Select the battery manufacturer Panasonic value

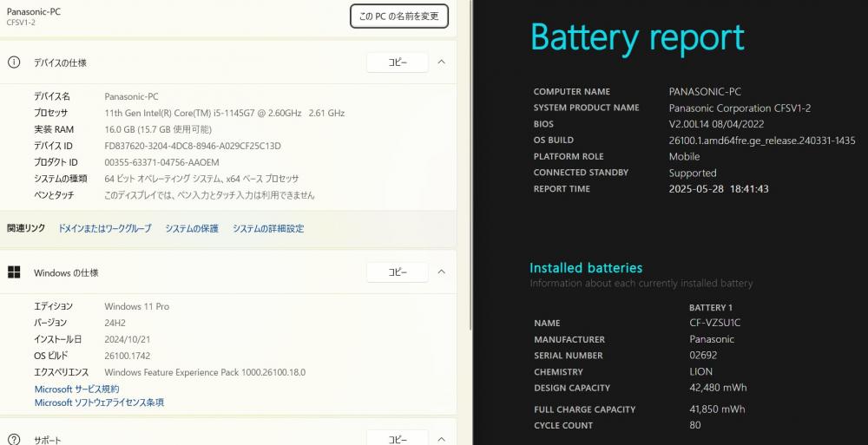pos(712,339)
